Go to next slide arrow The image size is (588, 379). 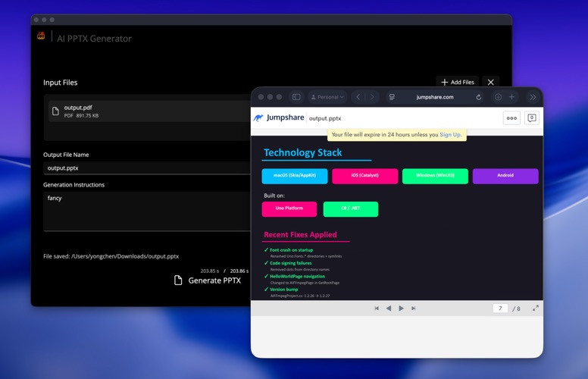(401, 309)
